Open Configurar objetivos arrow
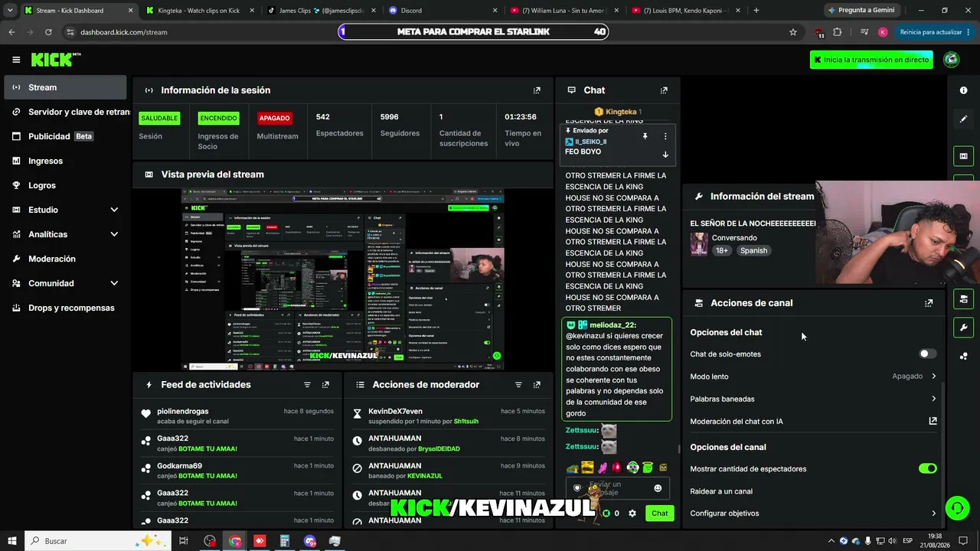Screen dimensions: 980x551 (933, 514)
